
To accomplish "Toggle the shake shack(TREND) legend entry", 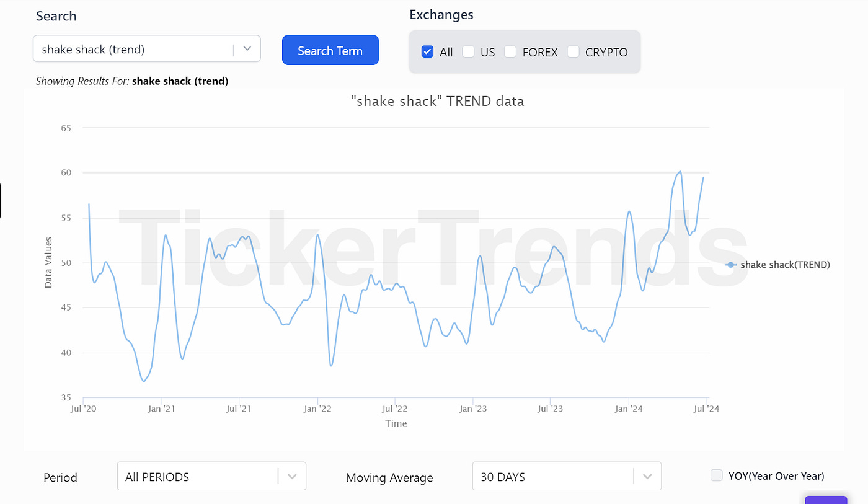I will click(777, 265).
